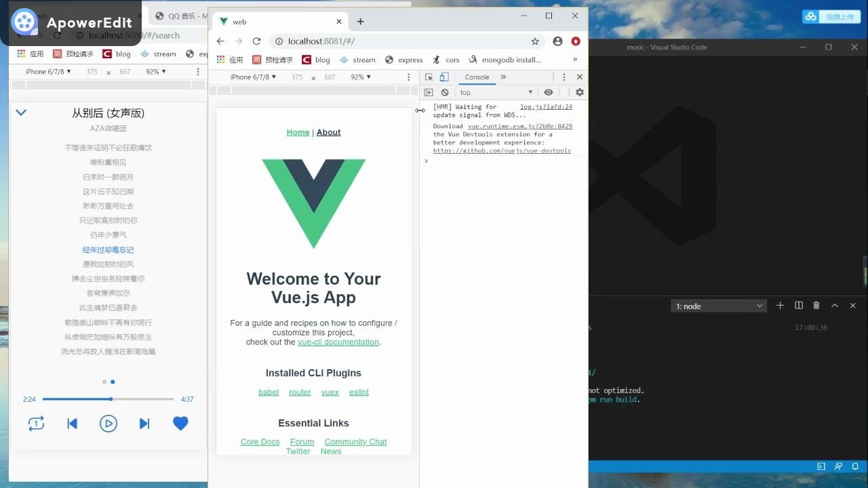Close the DevTools panel
The image size is (868, 488).
click(579, 77)
